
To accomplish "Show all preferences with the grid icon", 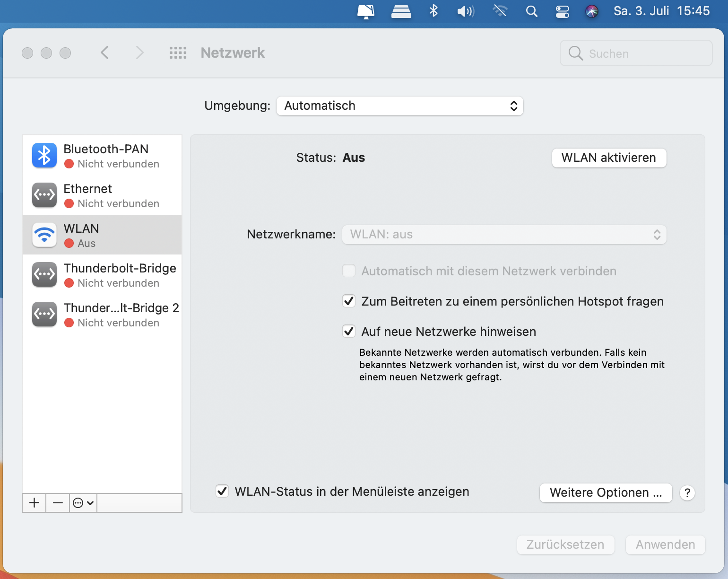I will 178,53.
